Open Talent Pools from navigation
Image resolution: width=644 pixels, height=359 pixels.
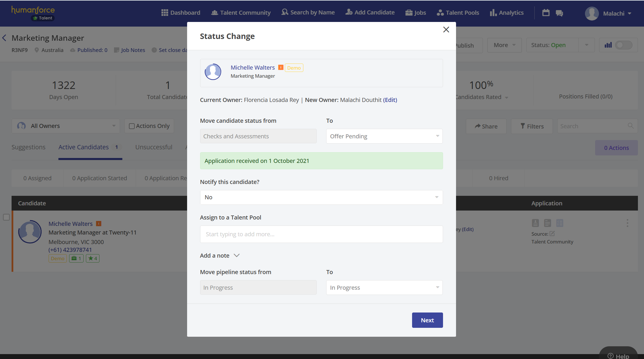pos(458,13)
